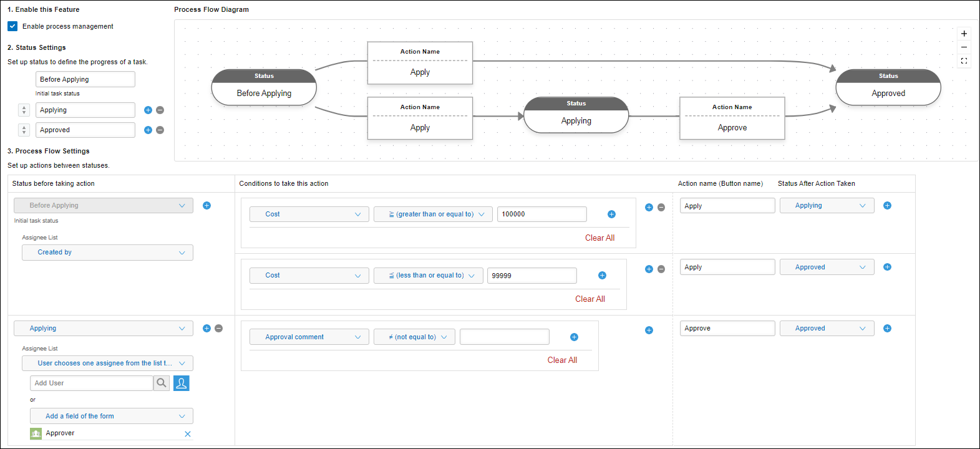Add a condition after Cost greater than 100000
Image resolution: width=980 pixels, height=449 pixels.
(611, 214)
